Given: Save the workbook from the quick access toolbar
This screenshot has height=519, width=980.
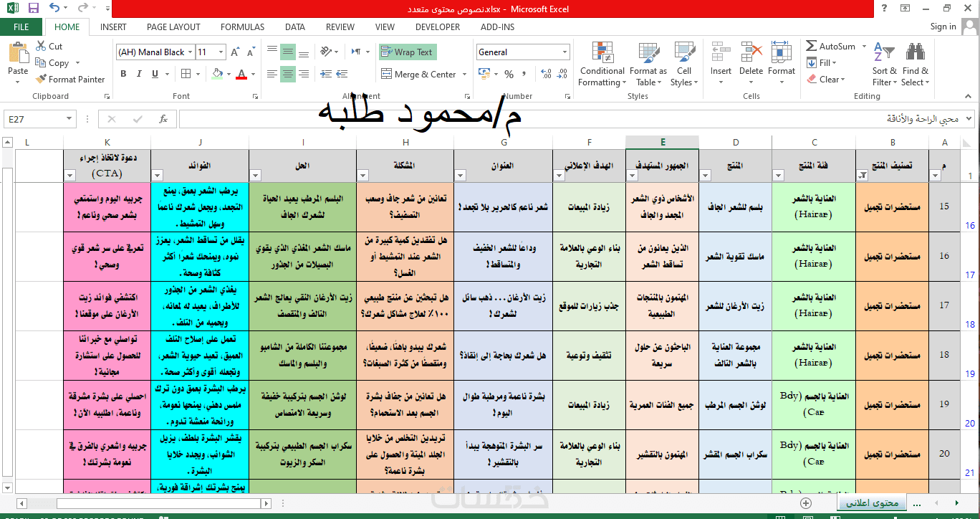Looking at the screenshot, I should click(34, 9).
